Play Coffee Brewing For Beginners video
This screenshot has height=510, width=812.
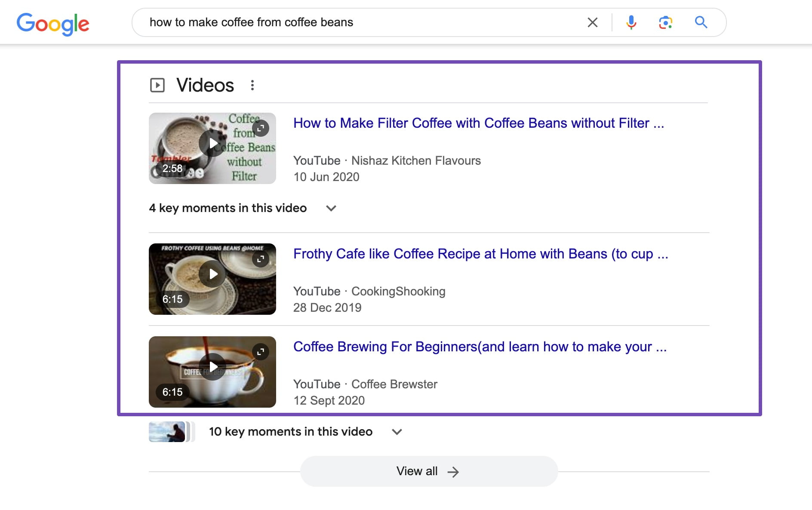pos(212,367)
